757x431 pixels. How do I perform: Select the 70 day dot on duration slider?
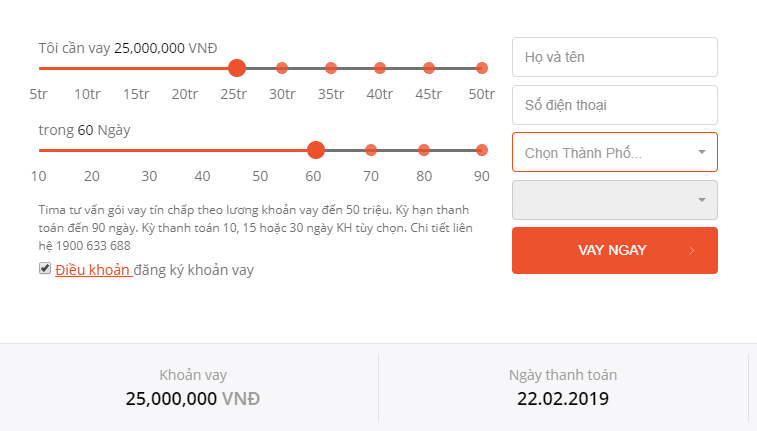pos(371,150)
